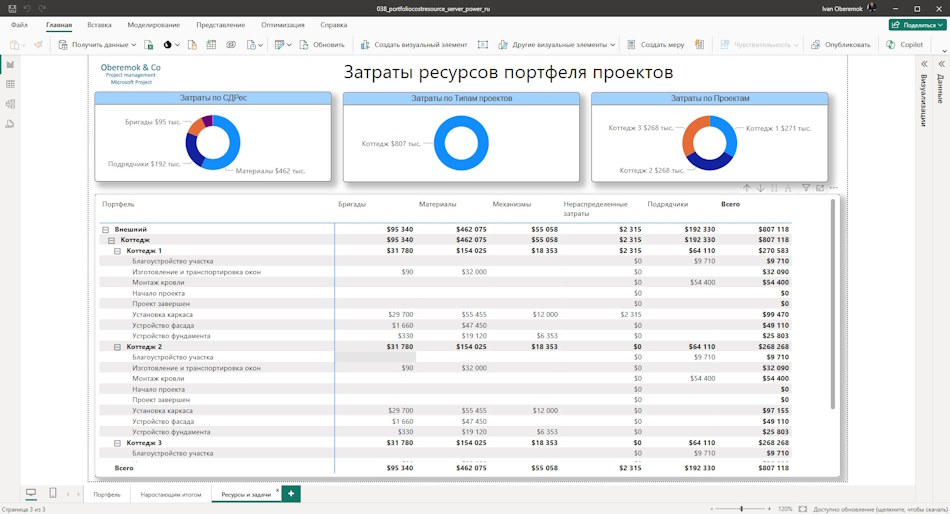
Task: Click the Redo arrow in the title bar
Action: coord(42,8)
